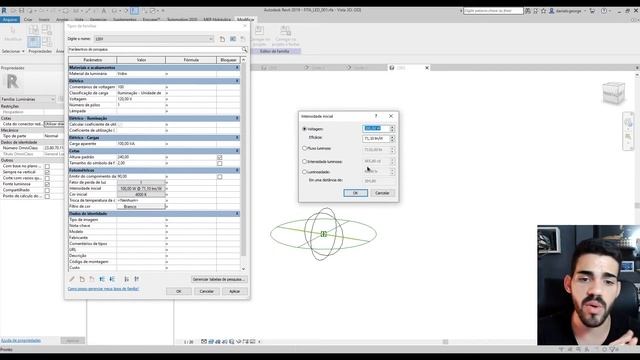The height and width of the screenshot is (360, 640).
Task: Click the Valor column header
Action: 141,60
